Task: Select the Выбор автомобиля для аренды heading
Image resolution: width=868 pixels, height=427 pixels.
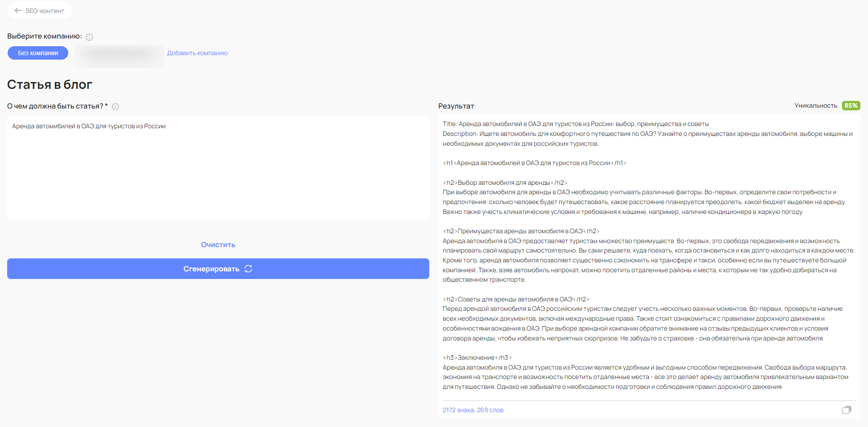Action: pos(505,183)
